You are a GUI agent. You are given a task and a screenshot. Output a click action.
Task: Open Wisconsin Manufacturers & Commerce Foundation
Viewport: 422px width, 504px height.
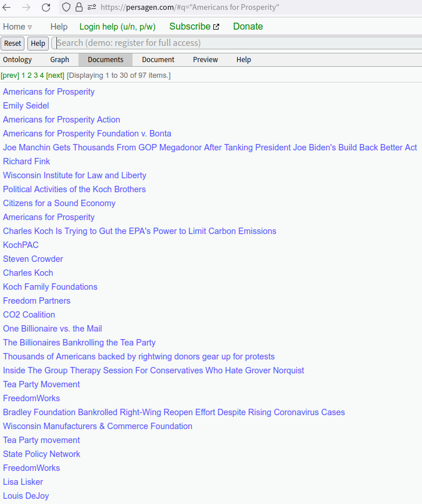[98, 426]
